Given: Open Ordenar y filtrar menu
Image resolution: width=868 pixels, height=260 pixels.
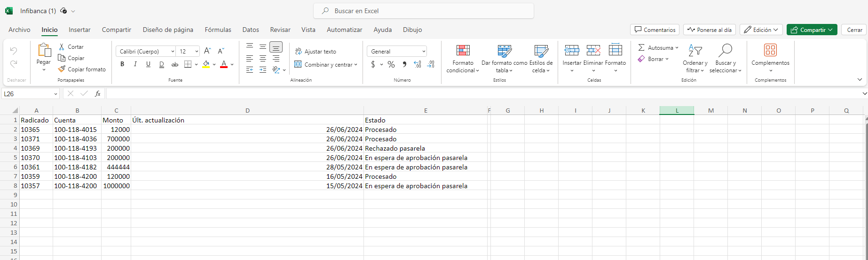Looking at the screenshot, I should click(695, 58).
